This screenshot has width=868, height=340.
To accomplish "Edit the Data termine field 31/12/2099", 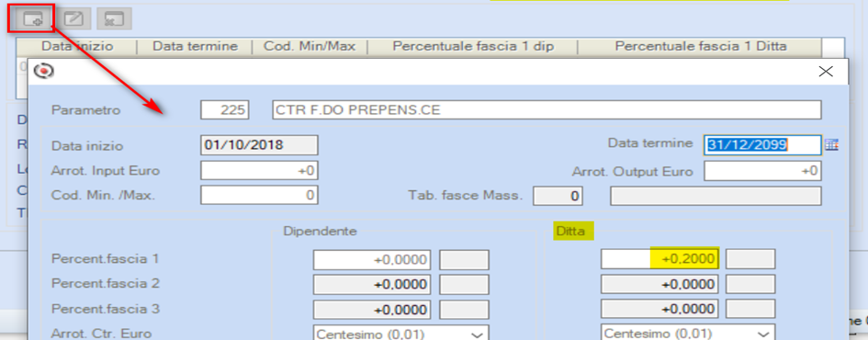I will point(762,144).
